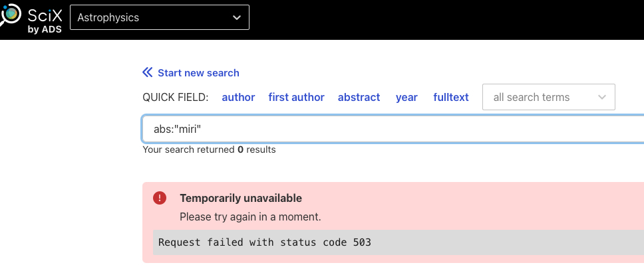Click the Temporarily unavailable error heading

(241, 198)
